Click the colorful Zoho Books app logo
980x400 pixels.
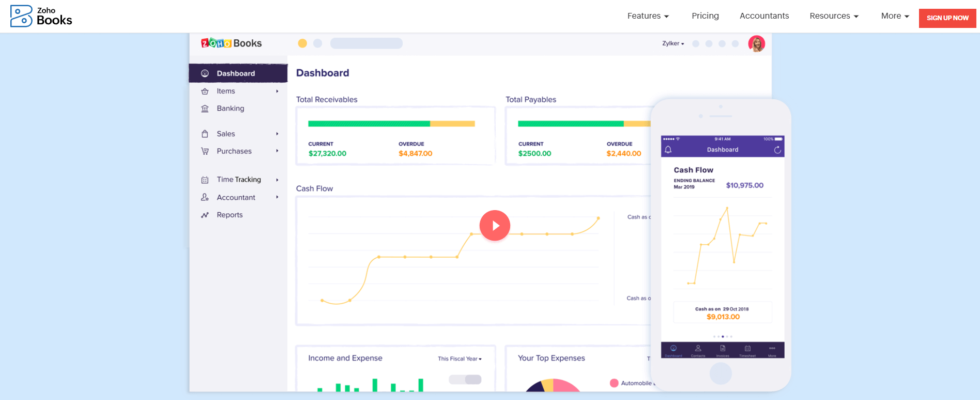pos(231,43)
